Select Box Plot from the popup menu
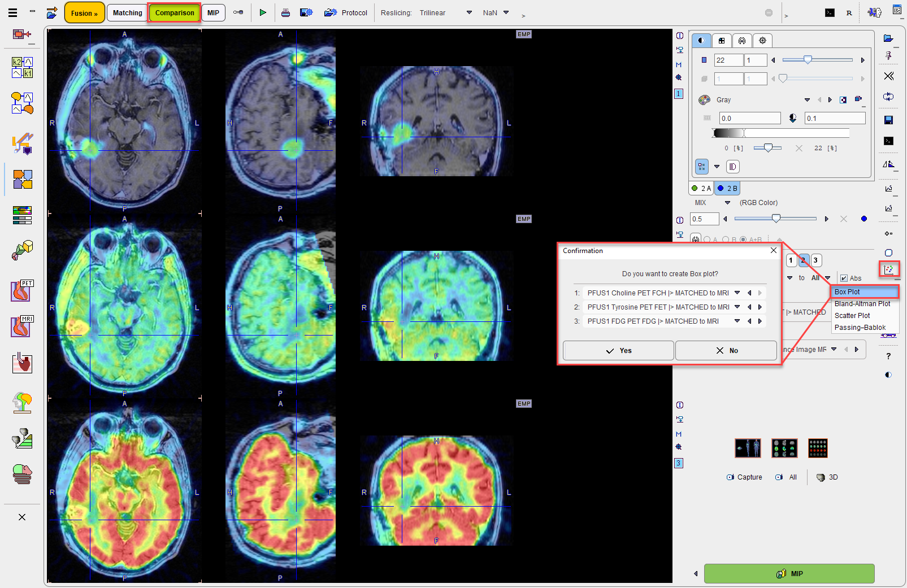 [x=864, y=292]
